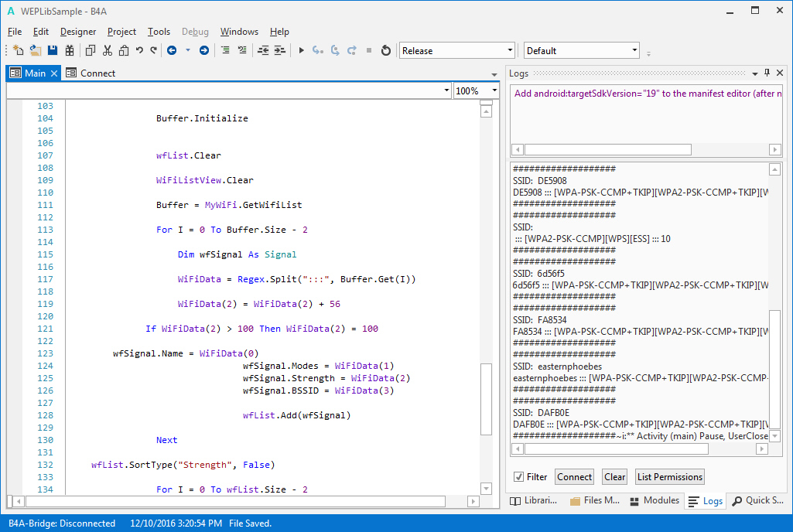Image resolution: width=793 pixels, height=532 pixels.
Task: Click the Connect button in Logs panel
Action: point(574,477)
